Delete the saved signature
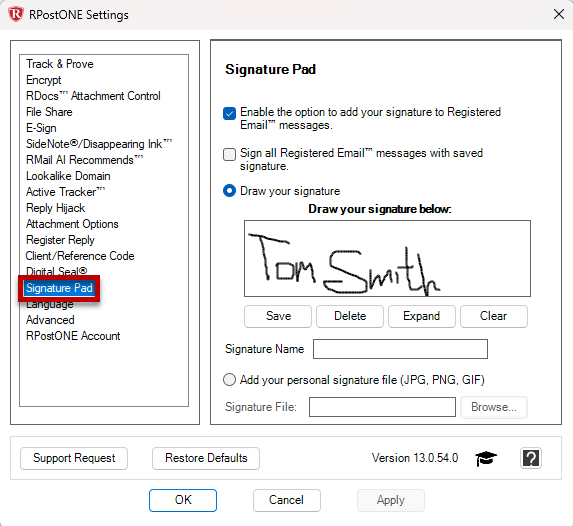This screenshot has height=526, width=573. [350, 316]
